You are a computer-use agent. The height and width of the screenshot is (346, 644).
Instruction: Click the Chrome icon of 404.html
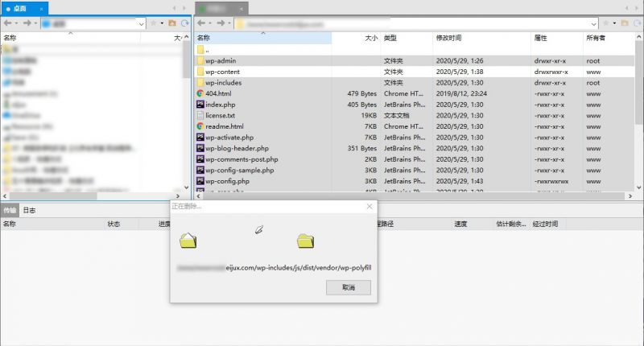point(200,93)
